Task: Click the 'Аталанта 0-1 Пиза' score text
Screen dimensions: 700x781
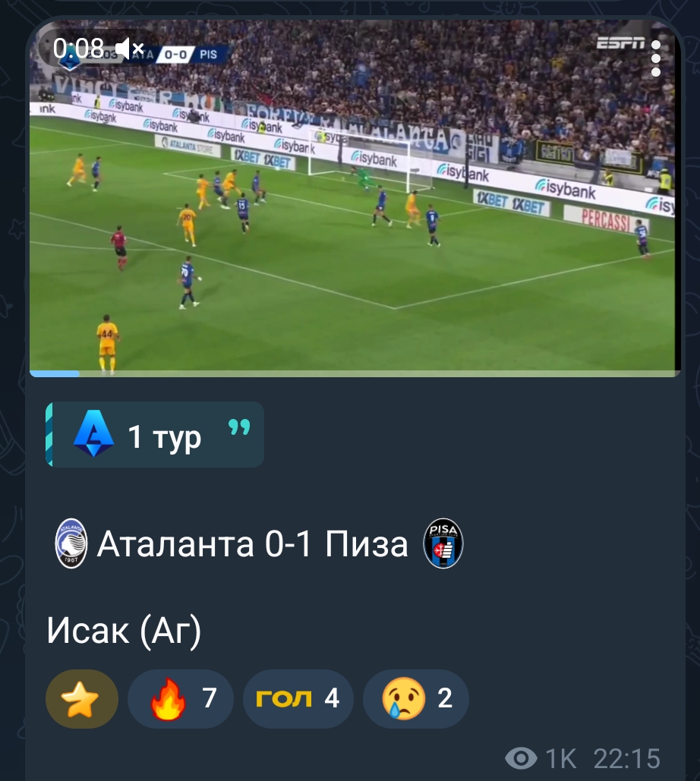Action: pos(252,543)
